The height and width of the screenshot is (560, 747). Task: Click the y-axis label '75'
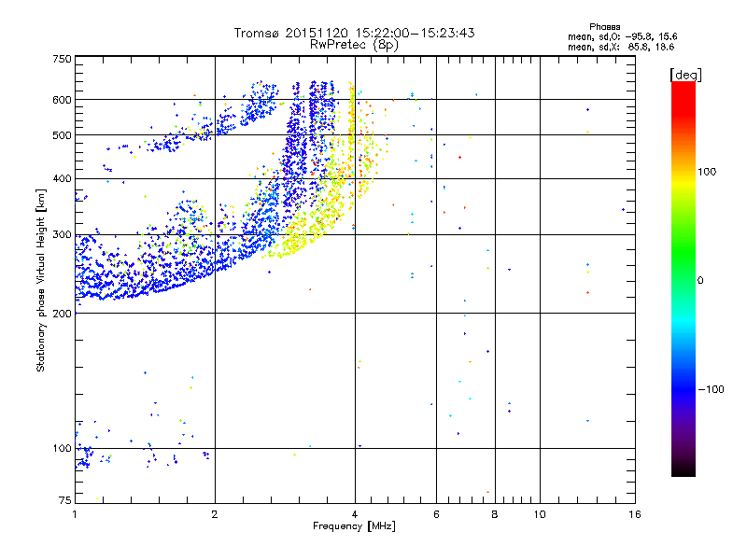(65, 500)
